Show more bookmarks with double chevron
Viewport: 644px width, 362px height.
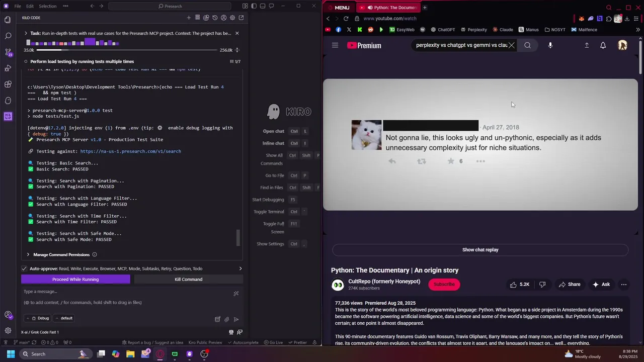point(638,30)
